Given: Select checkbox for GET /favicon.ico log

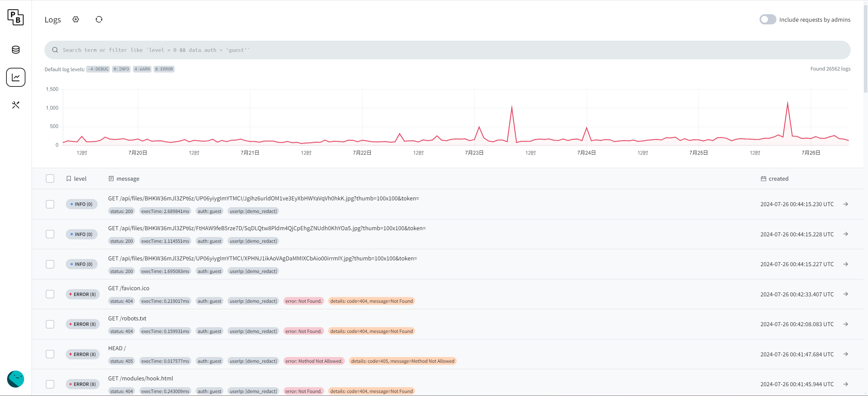Looking at the screenshot, I should pos(50,294).
